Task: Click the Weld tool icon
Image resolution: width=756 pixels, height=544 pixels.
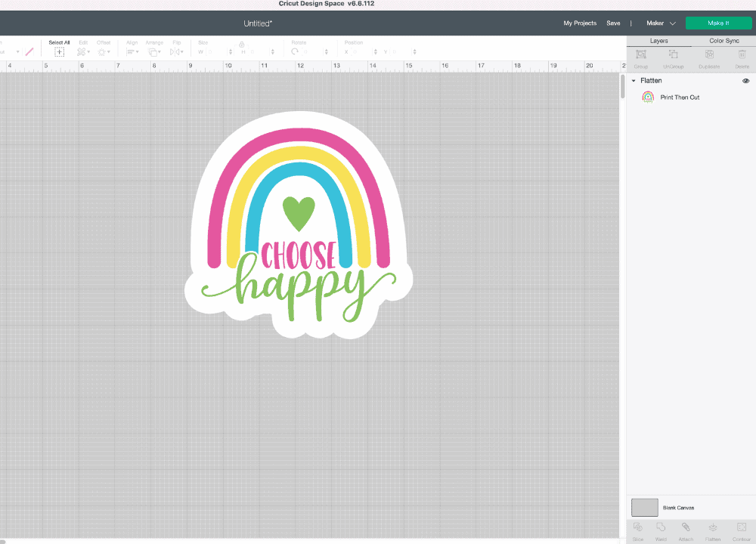Action: point(661,527)
